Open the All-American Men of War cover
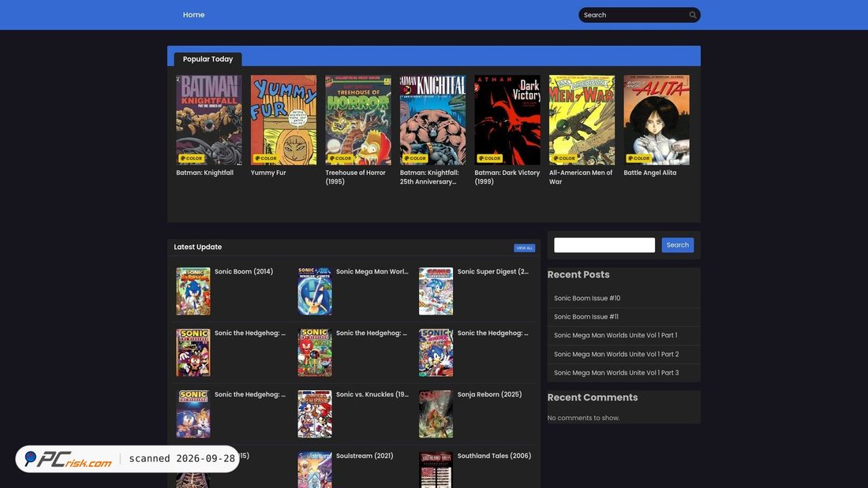This screenshot has height=488, width=868. click(x=582, y=120)
